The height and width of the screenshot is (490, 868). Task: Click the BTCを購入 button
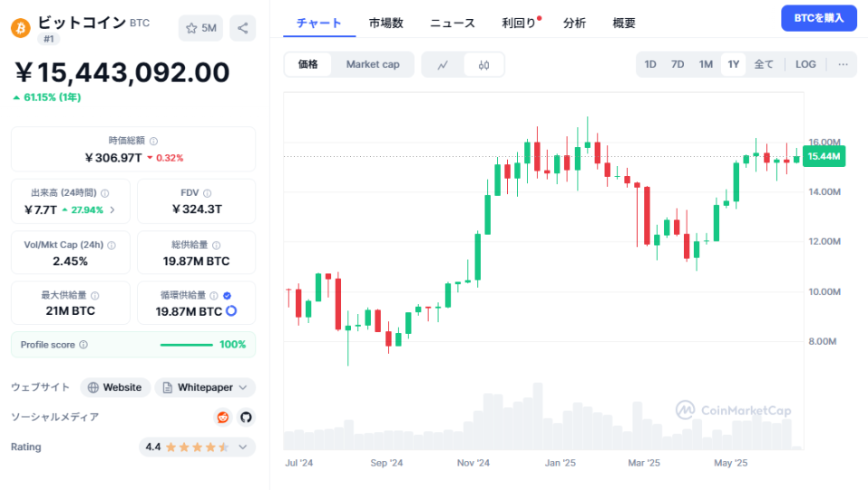click(x=819, y=18)
